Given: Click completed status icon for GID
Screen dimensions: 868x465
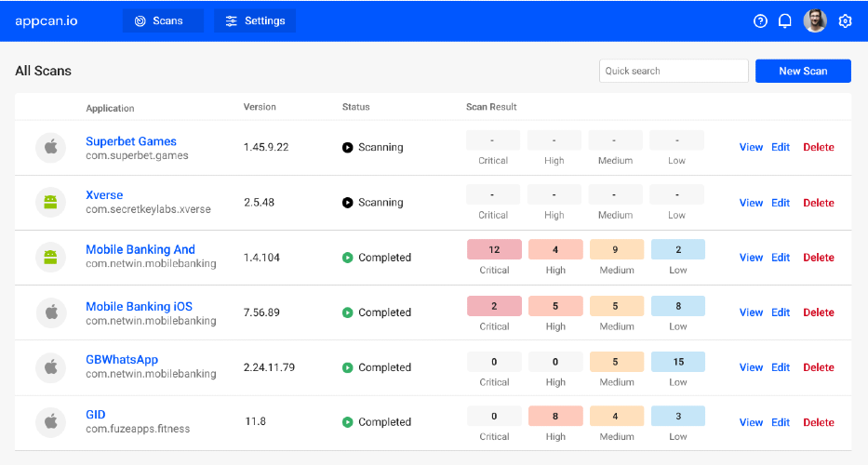Looking at the screenshot, I should [x=348, y=422].
